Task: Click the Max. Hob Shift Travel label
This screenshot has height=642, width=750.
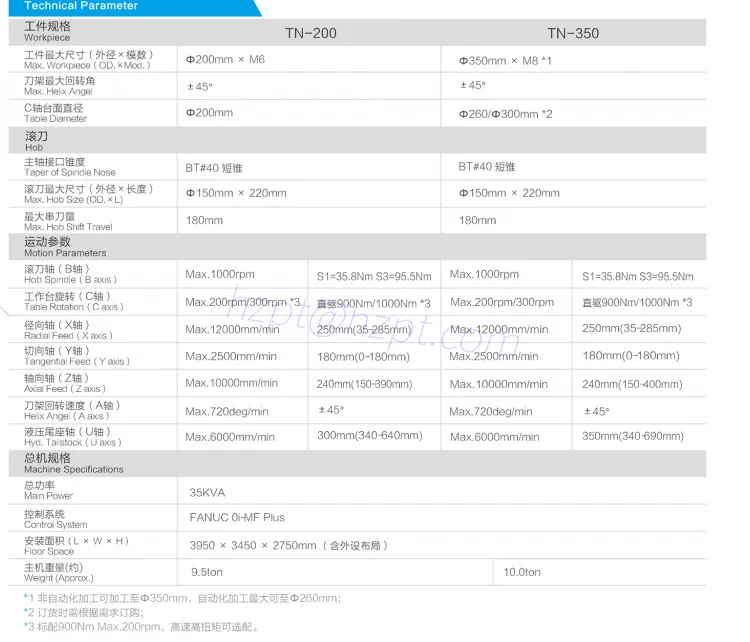Action: tap(68, 221)
